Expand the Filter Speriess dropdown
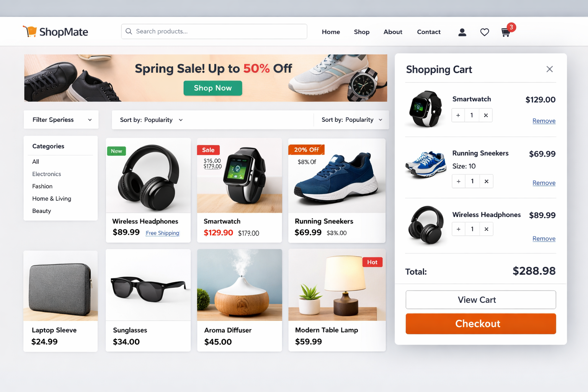The image size is (588, 392). pos(61,120)
